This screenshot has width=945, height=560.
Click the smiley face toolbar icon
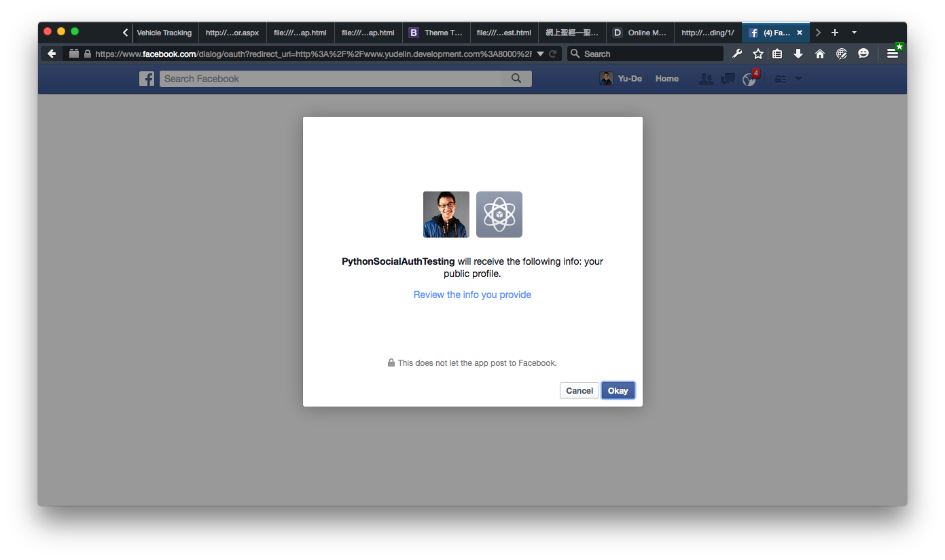(x=863, y=54)
